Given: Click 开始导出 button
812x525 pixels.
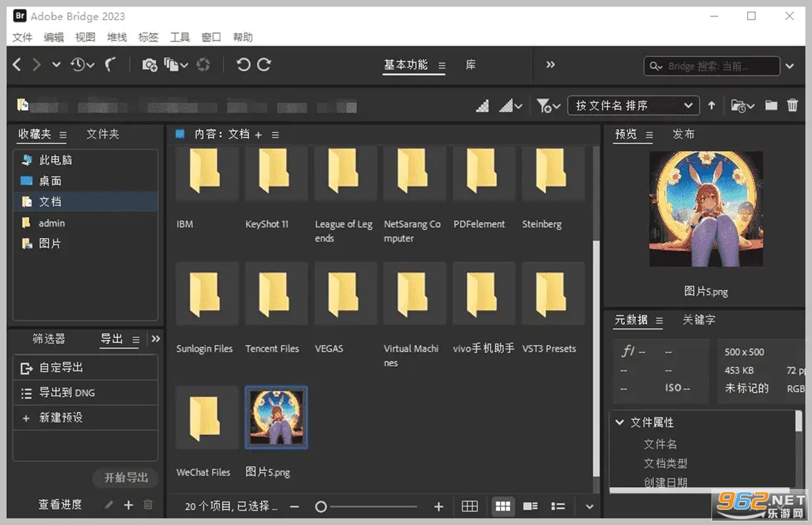Looking at the screenshot, I should 126,478.
